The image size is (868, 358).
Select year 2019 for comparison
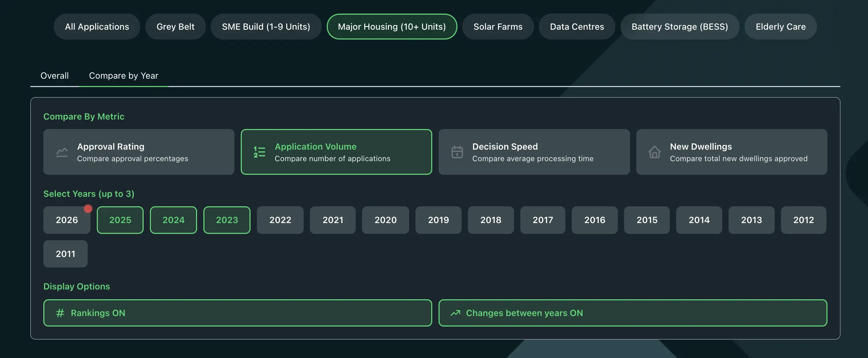pos(438,220)
